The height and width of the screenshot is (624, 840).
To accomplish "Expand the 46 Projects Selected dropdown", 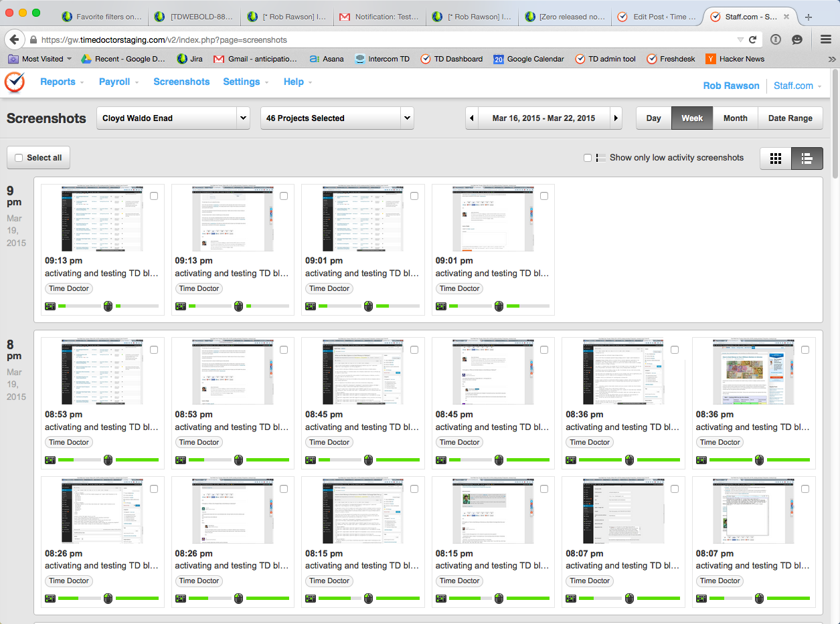I will (x=337, y=118).
